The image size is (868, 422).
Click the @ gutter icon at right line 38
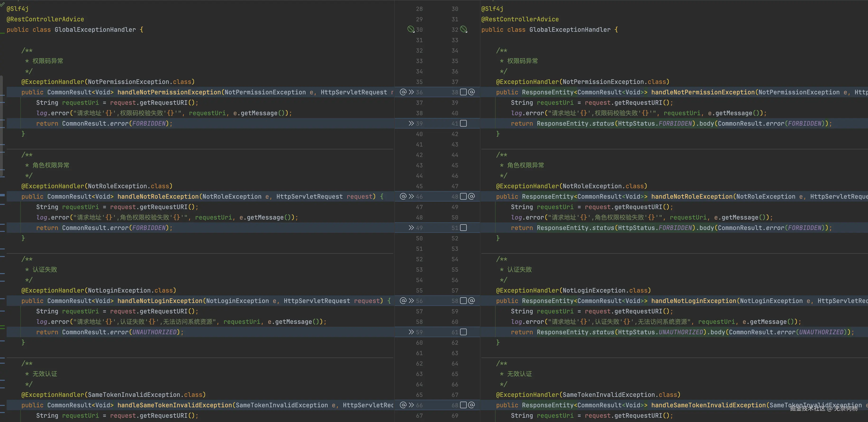pos(471,92)
